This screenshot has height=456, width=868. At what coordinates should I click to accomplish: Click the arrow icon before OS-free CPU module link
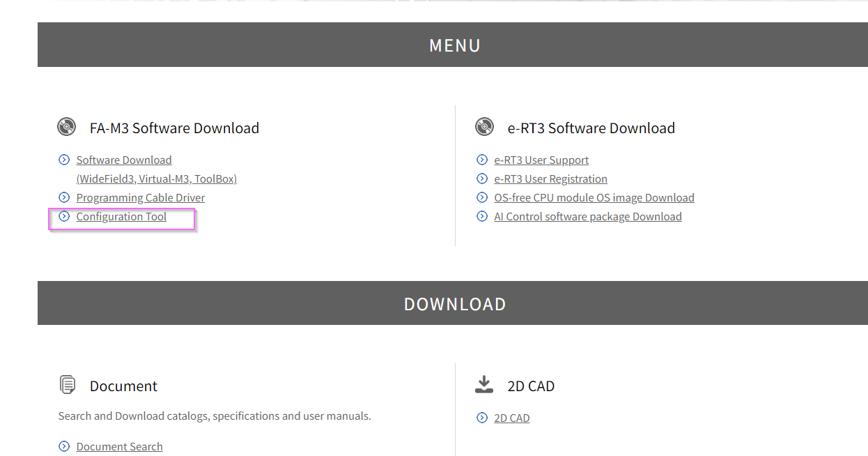coord(482,197)
